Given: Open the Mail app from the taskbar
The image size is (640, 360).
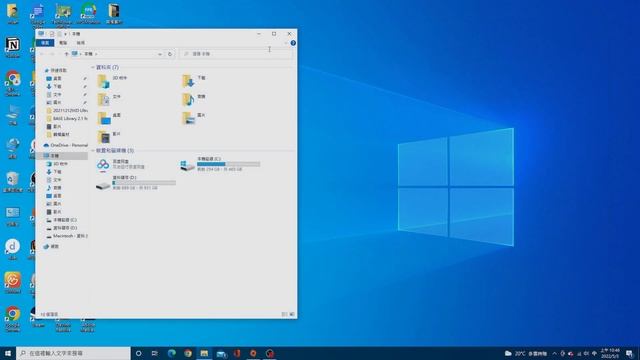Looking at the screenshot, I should point(221,353).
